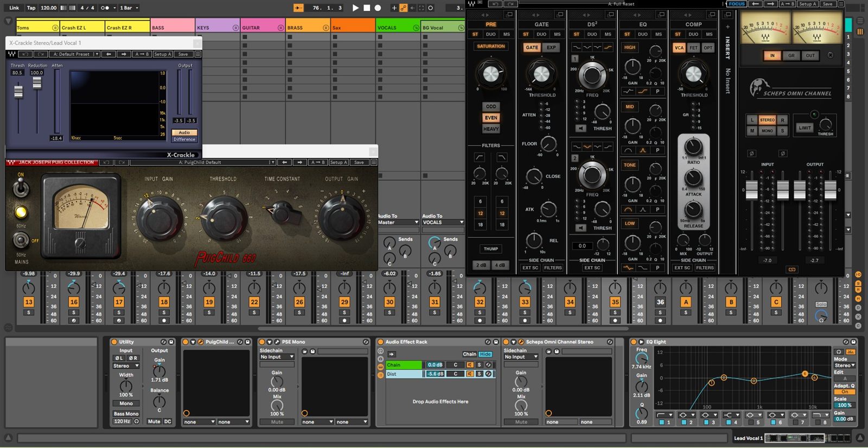Toggle the Utility Mono button
Viewport: 868px width, 448px height.
tap(126, 403)
